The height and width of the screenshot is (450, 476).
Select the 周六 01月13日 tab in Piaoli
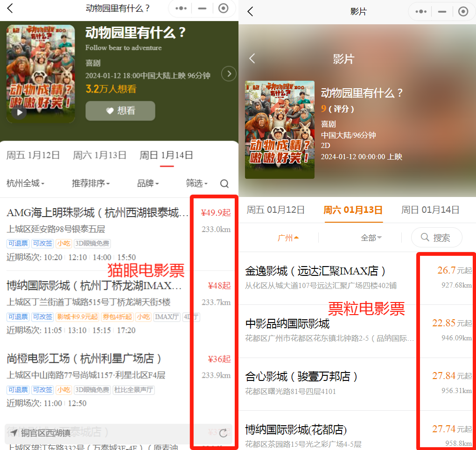point(353,210)
